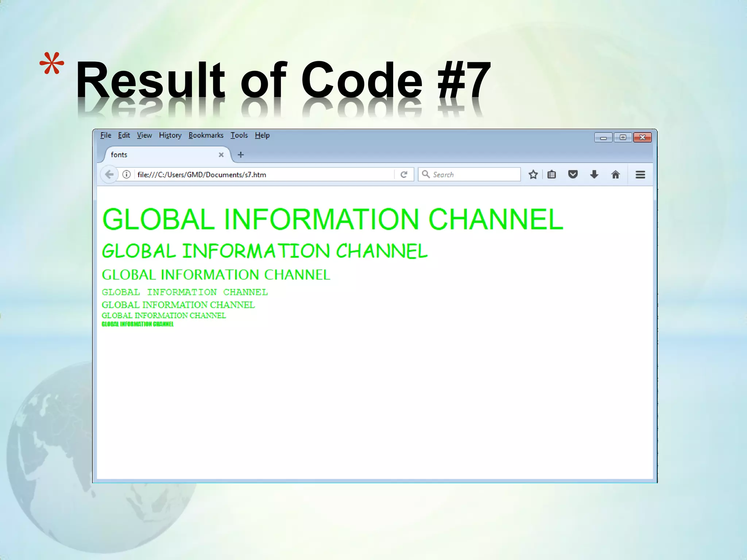Click the site information icon

coord(127,175)
